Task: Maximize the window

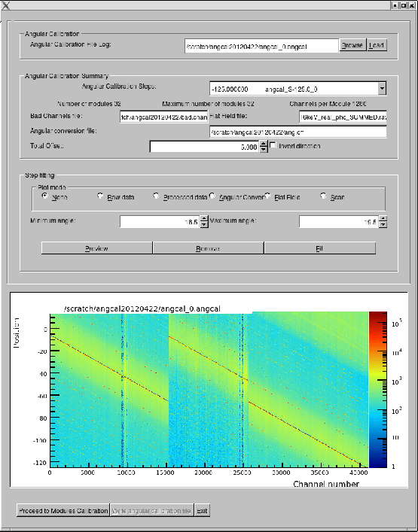Action: coord(404,5)
